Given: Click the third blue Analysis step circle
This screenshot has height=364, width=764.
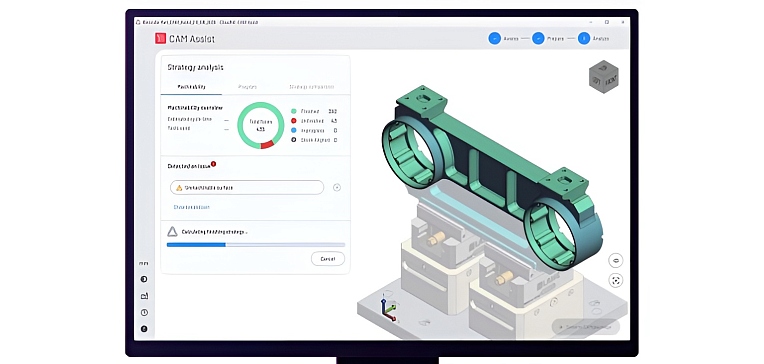Looking at the screenshot, I should pos(584,38).
